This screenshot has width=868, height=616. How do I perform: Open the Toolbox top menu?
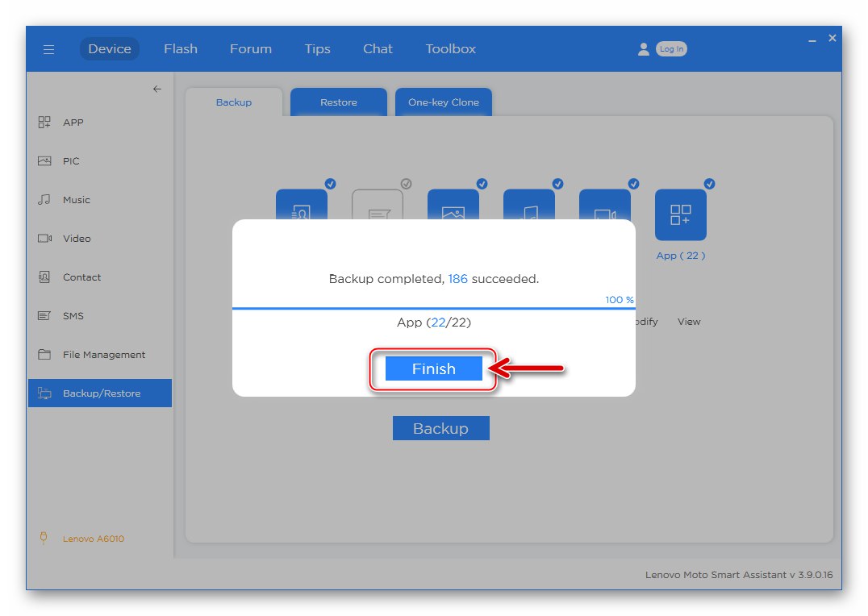point(451,48)
